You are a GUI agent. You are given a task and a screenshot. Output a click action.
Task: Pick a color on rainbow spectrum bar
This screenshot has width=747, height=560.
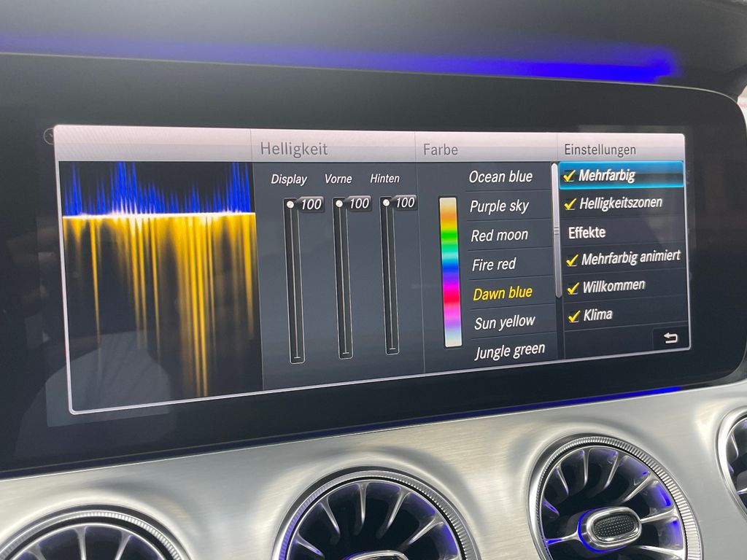(449, 271)
